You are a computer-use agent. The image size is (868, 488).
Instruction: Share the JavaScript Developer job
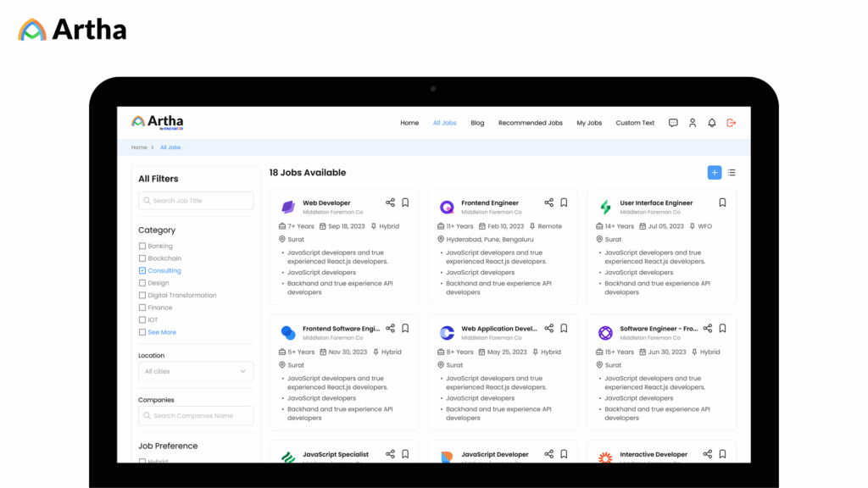pyautogui.click(x=548, y=454)
